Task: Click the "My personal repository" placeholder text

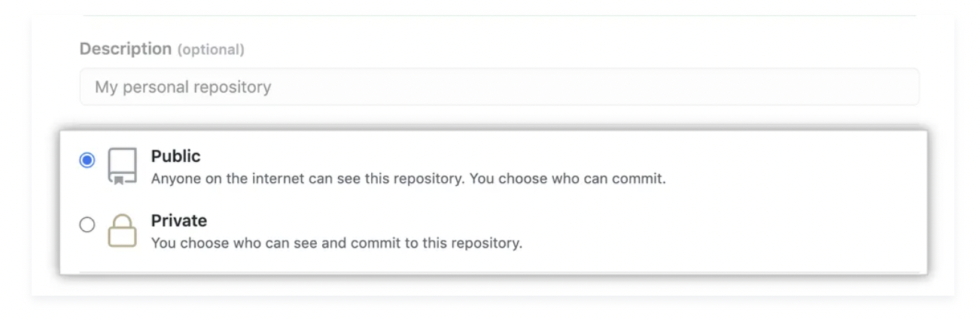Action: [183, 87]
